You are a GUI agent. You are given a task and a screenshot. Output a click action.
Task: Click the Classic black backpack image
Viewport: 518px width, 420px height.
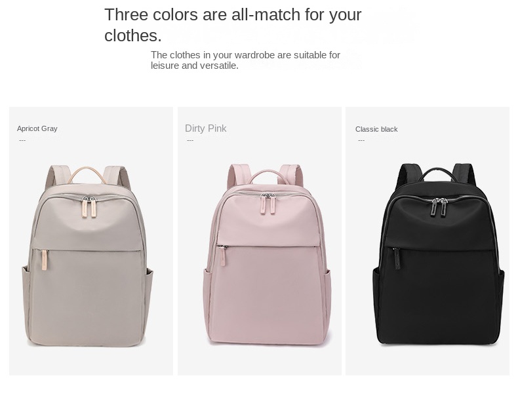pos(439,254)
